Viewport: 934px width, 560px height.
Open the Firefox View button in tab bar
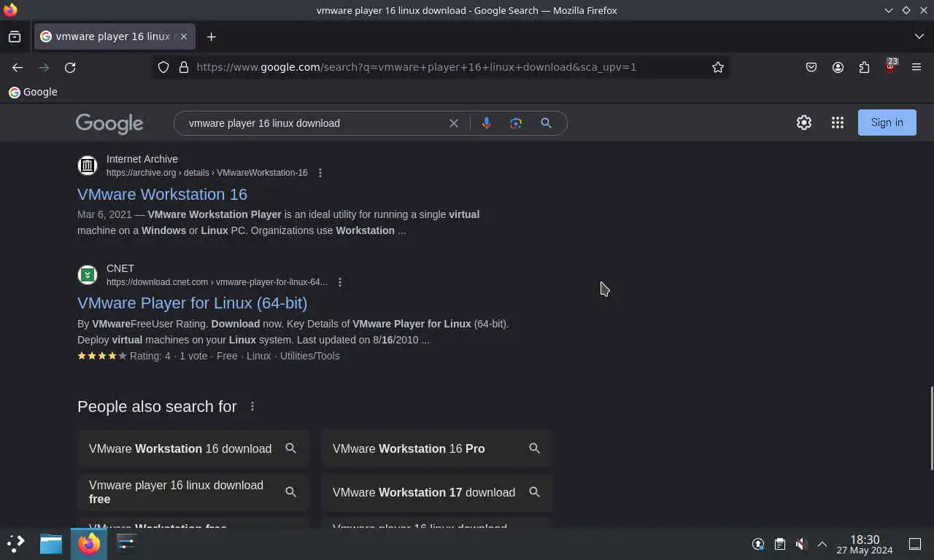tap(15, 36)
